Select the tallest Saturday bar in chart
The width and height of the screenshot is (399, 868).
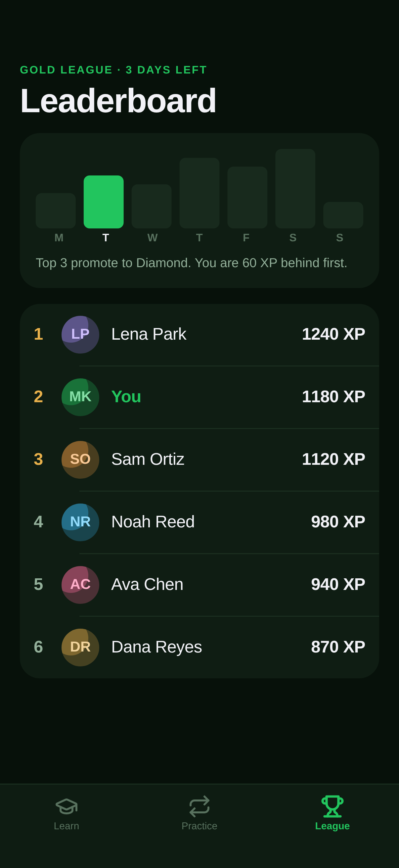click(295, 189)
